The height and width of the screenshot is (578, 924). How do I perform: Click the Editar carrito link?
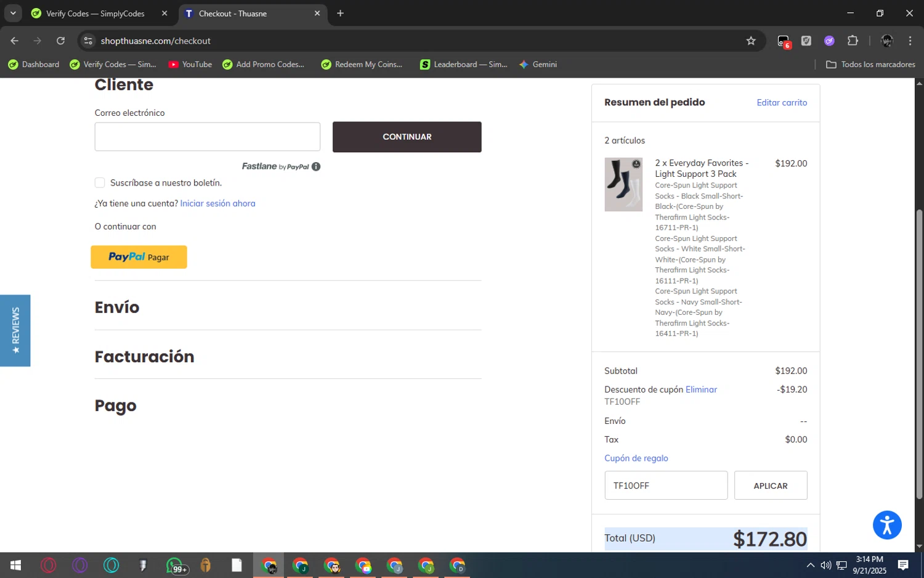(x=782, y=103)
